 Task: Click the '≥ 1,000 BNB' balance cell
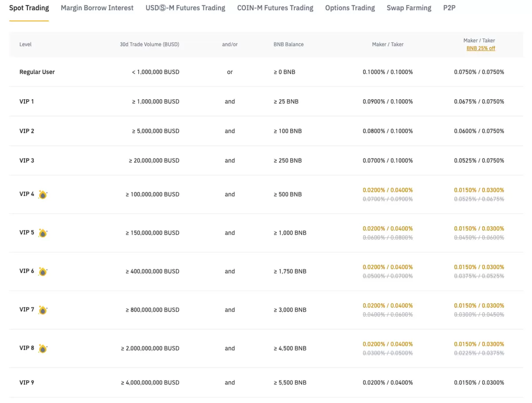(x=290, y=233)
